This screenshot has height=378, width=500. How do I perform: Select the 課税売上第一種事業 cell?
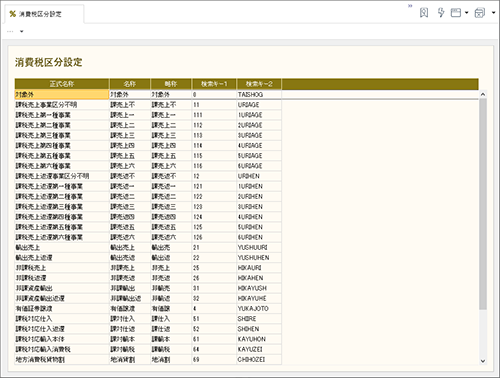point(62,115)
